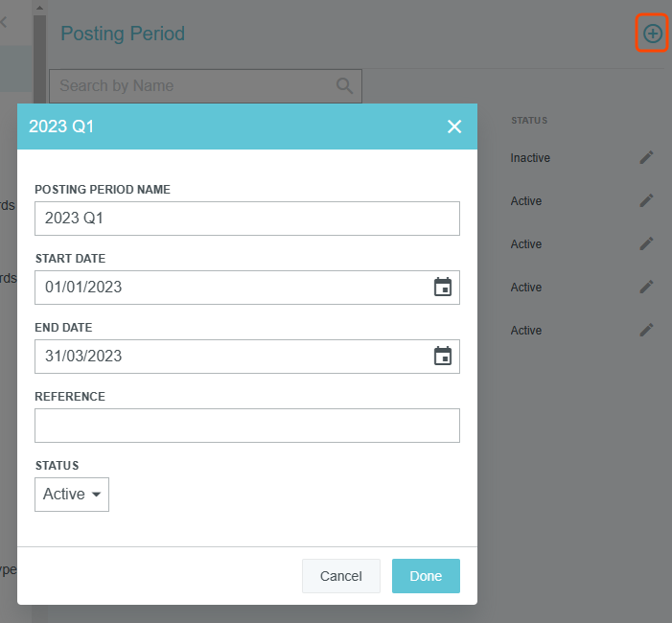Screen dimensions: 672x623
Task: Close the 2023 Q1 dialog with X
Action: [x=454, y=127]
